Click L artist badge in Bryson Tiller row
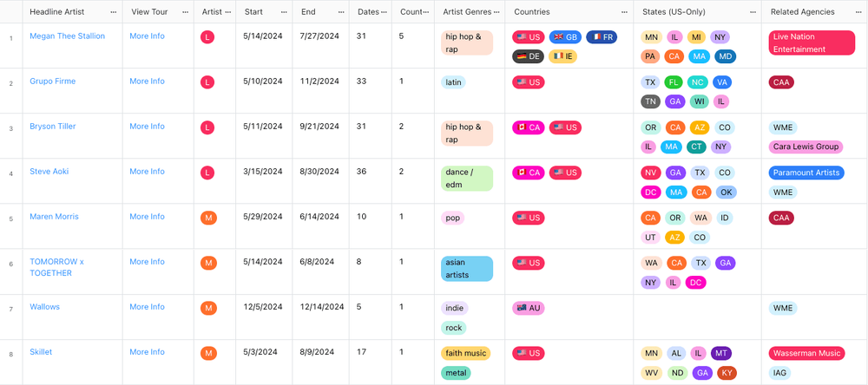Viewport: 868px width, 385px height. click(207, 127)
